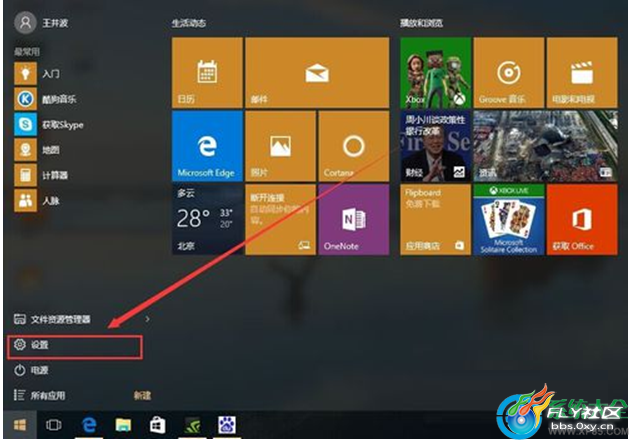631x442 pixels.
Task: Open the NVIDIA app on the taskbar
Action: click(192, 425)
